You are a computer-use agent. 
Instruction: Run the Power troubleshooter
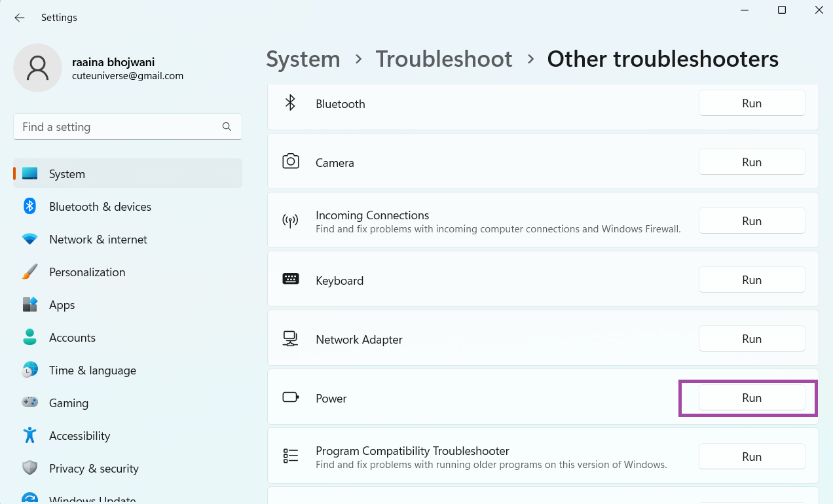751,398
